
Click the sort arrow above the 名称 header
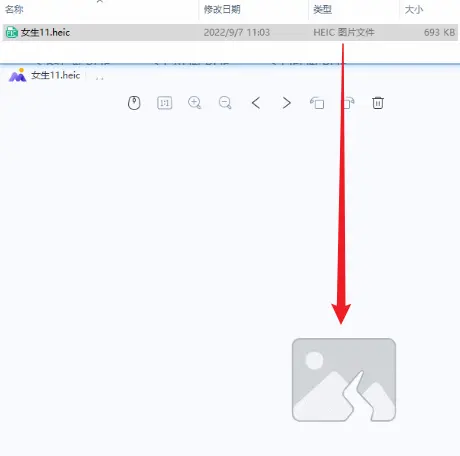tap(99, 1)
